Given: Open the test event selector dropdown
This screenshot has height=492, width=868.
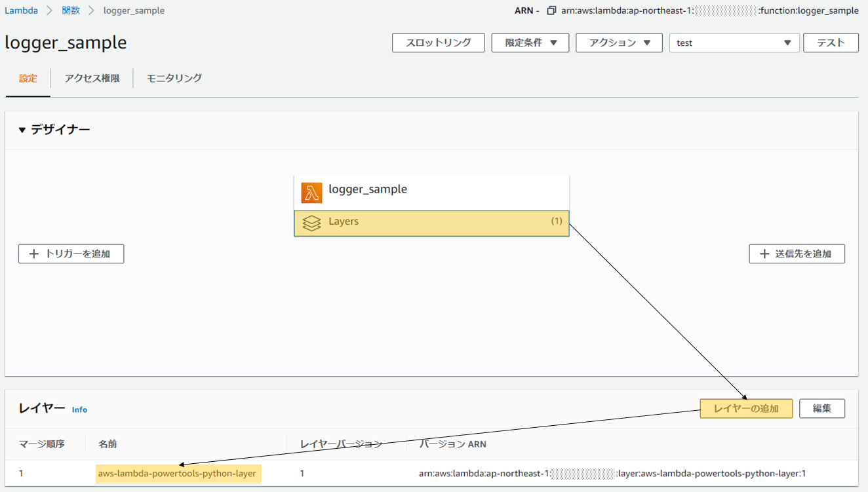Looking at the screenshot, I should [734, 43].
